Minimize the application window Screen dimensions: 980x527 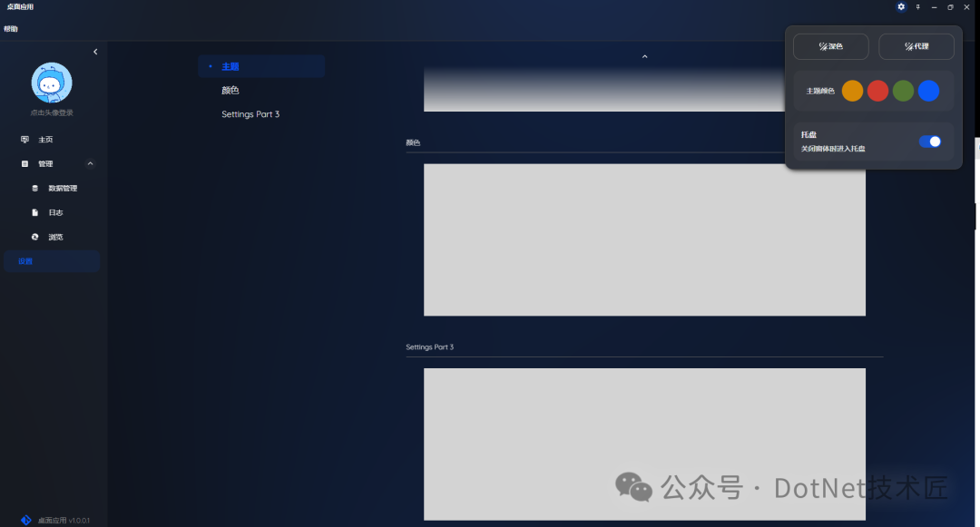click(x=934, y=7)
